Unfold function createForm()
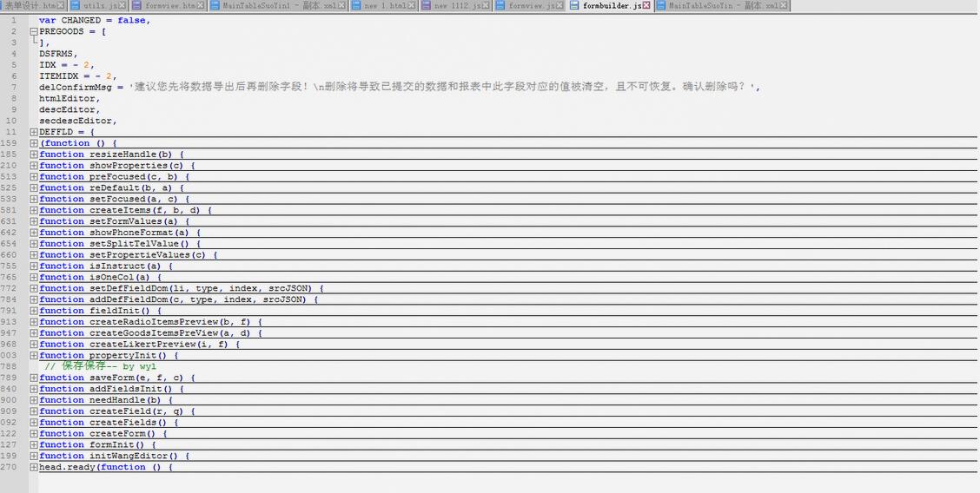This screenshot has height=493, width=980. point(34,434)
